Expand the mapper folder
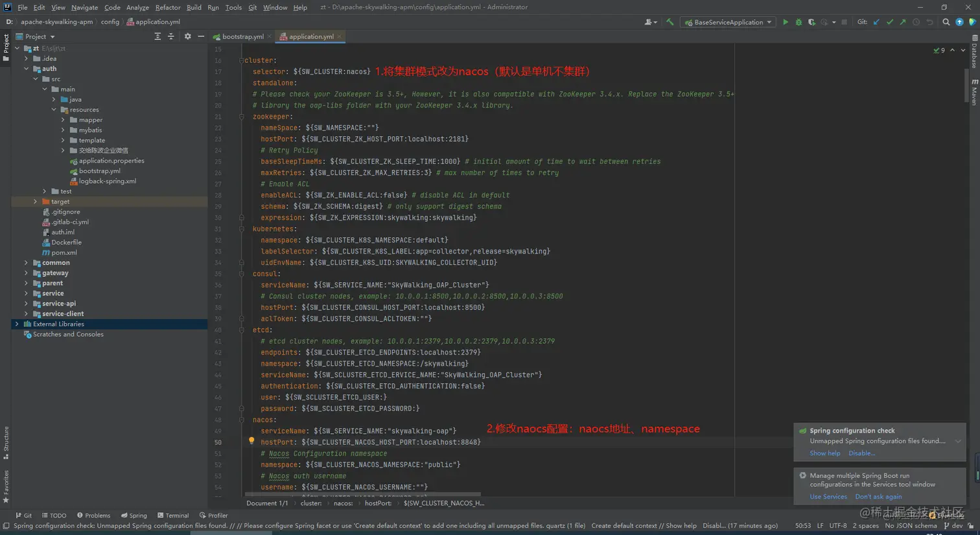The width and height of the screenshot is (980, 535). click(x=63, y=120)
